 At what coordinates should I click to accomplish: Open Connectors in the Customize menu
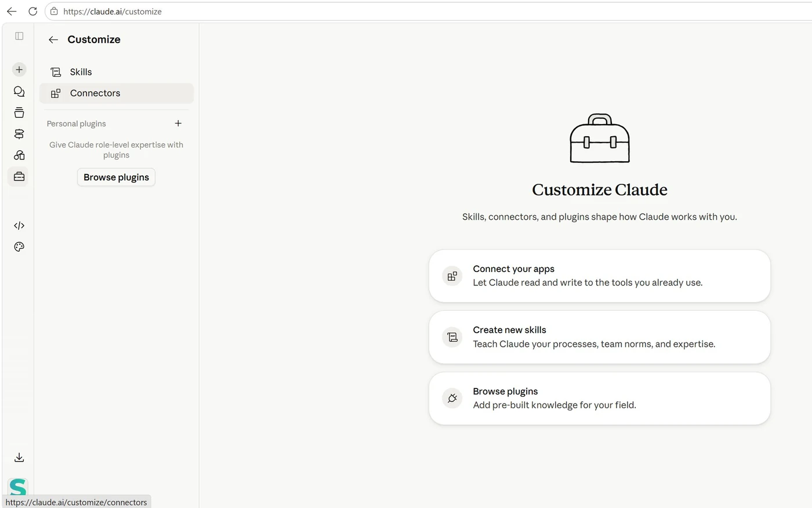tap(117, 93)
